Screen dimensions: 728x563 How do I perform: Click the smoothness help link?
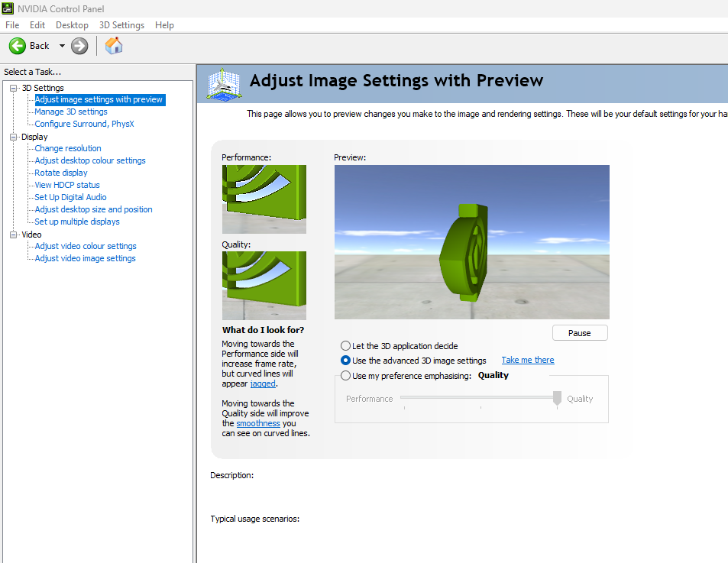click(258, 423)
